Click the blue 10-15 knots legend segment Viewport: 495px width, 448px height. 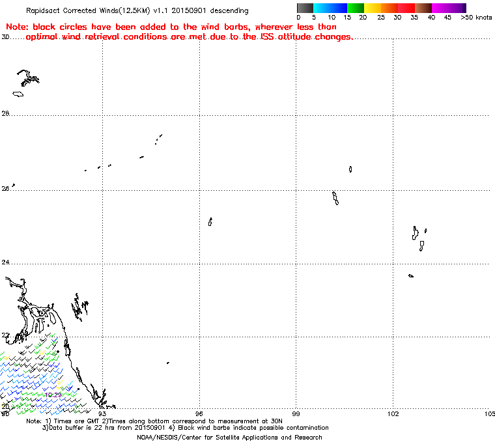tap(339, 8)
